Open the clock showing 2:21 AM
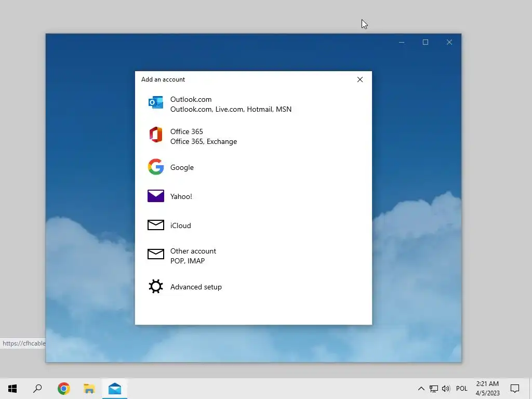532x399 pixels. [x=487, y=389]
